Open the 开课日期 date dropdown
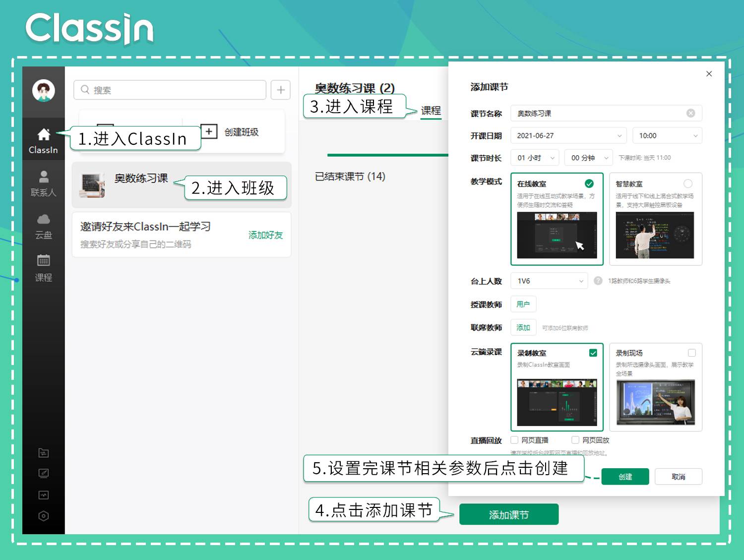Screen dimensions: 744x560 click(x=569, y=135)
